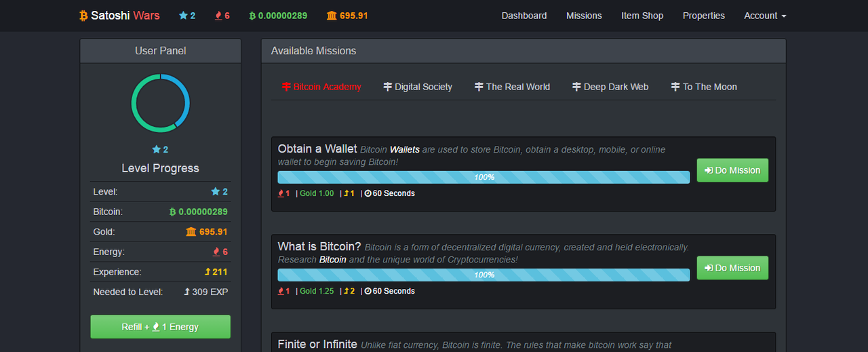The height and width of the screenshot is (352, 868).
Task: Click the Gold 1.00 reward text
Action: tap(317, 193)
